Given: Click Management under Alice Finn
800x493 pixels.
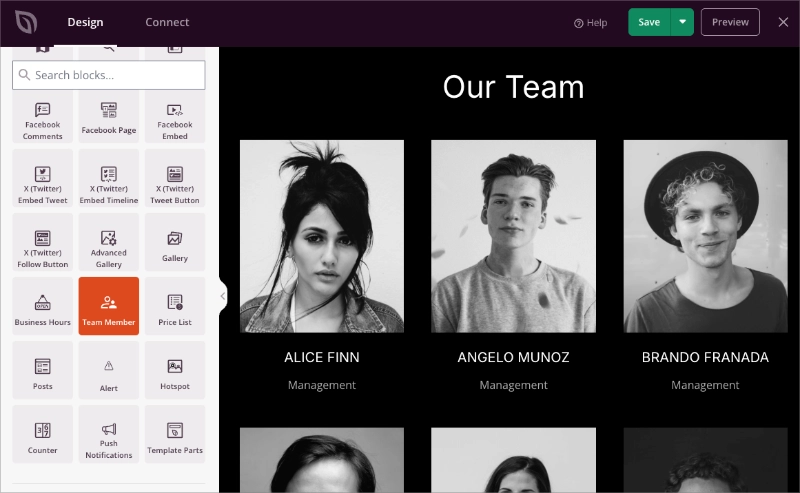Looking at the screenshot, I should pyautogui.click(x=322, y=385).
